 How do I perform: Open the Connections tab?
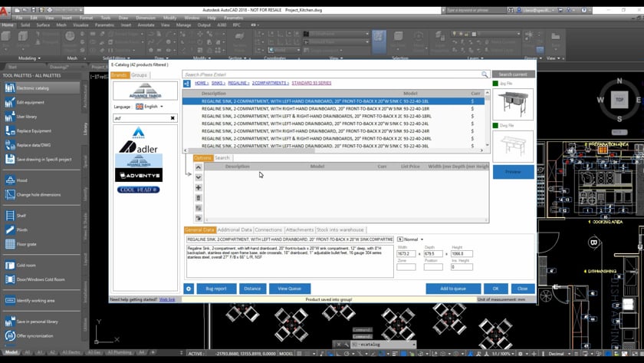click(268, 229)
